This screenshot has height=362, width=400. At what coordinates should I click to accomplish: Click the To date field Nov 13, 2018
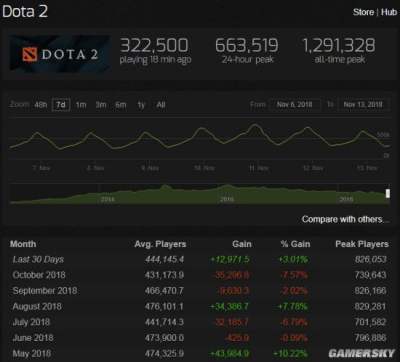[363, 104]
